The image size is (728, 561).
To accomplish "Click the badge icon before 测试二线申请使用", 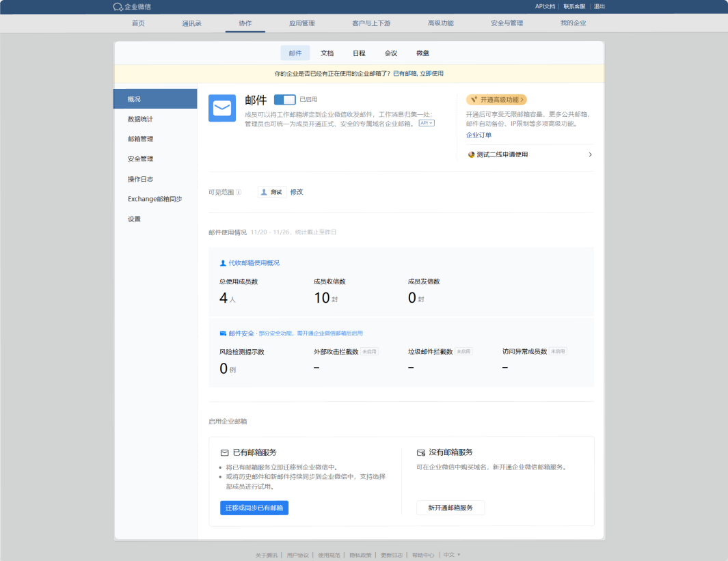I will click(471, 154).
